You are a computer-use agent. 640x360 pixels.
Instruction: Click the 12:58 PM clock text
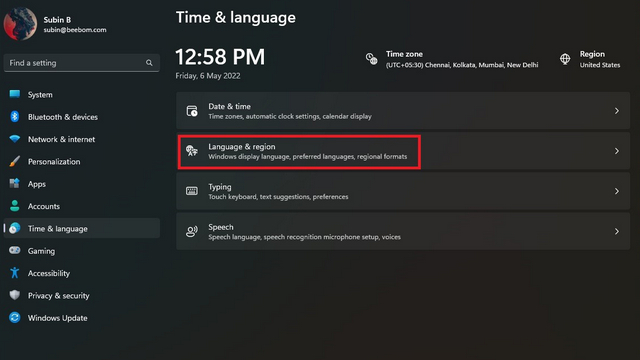(220, 57)
